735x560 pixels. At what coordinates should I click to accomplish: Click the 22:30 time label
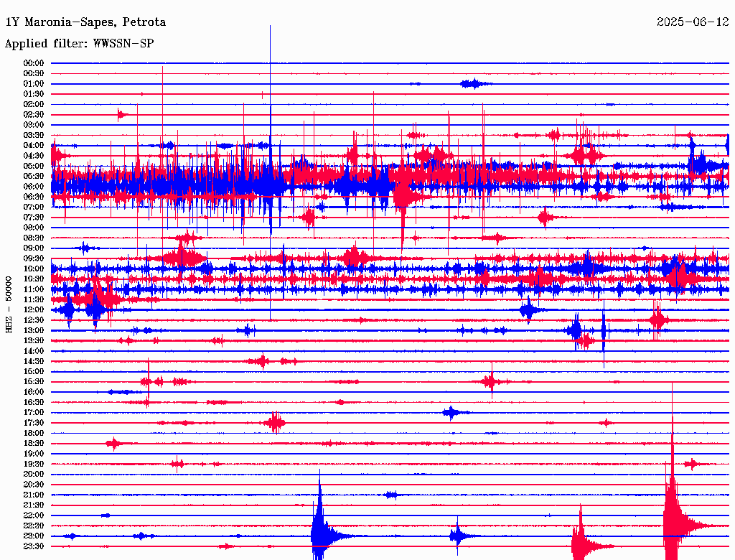click(x=34, y=526)
